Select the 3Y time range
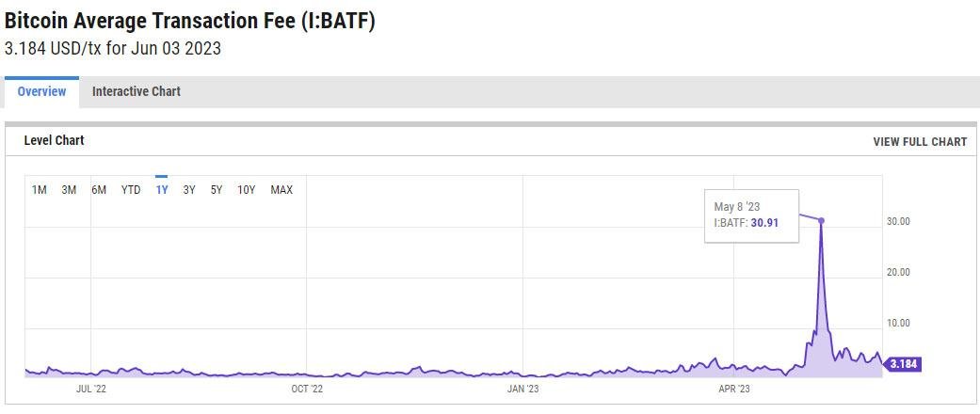 click(x=189, y=190)
